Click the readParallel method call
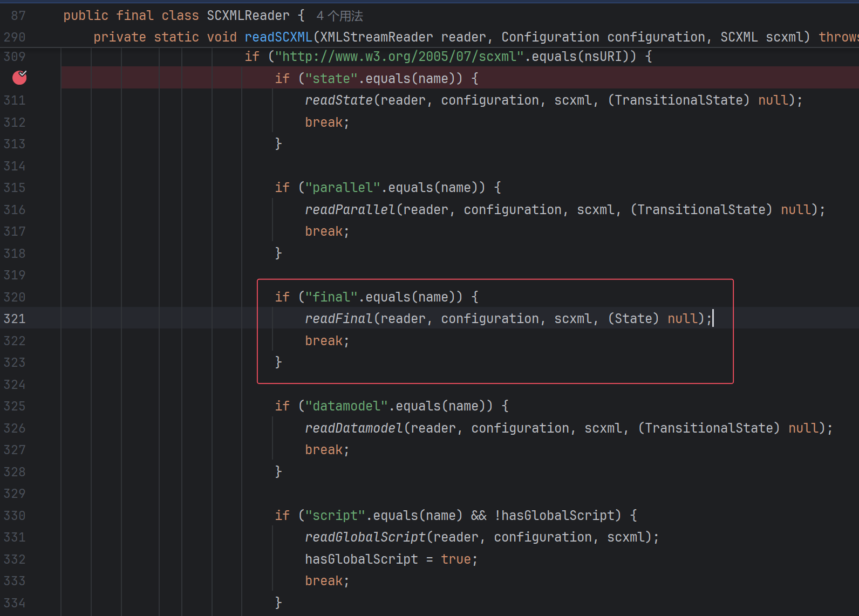This screenshot has height=616, width=859. (x=350, y=210)
